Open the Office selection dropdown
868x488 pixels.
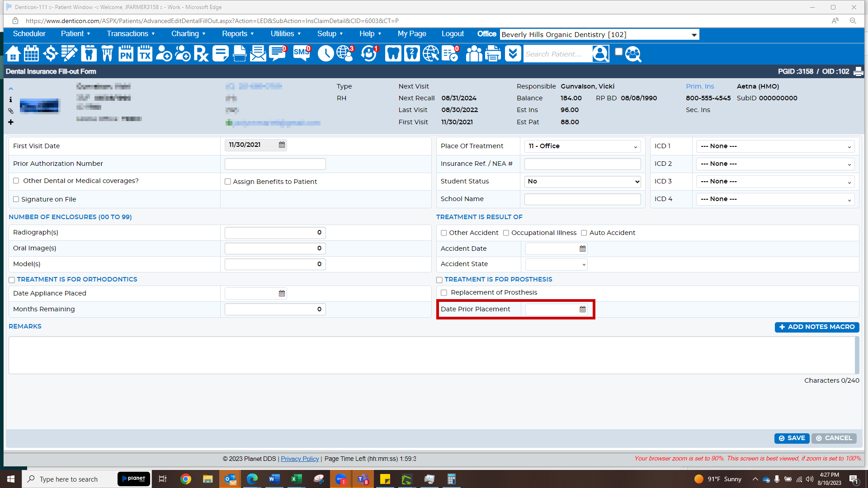tap(599, 35)
